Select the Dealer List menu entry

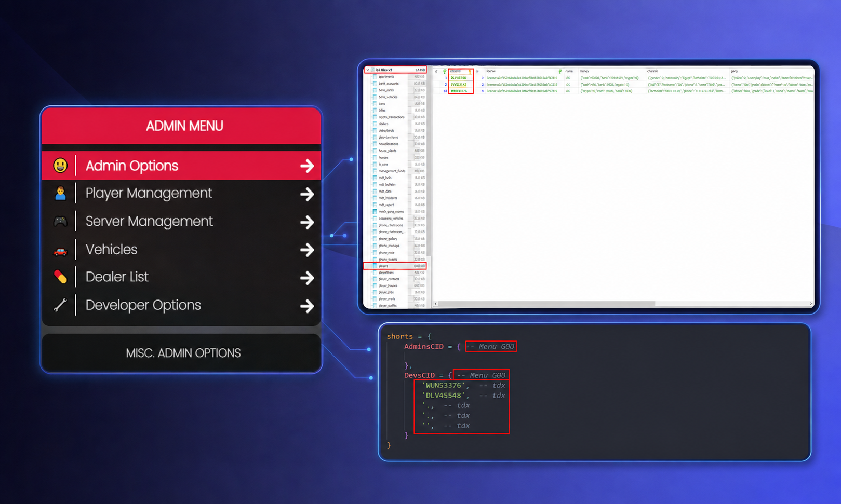[181, 277]
